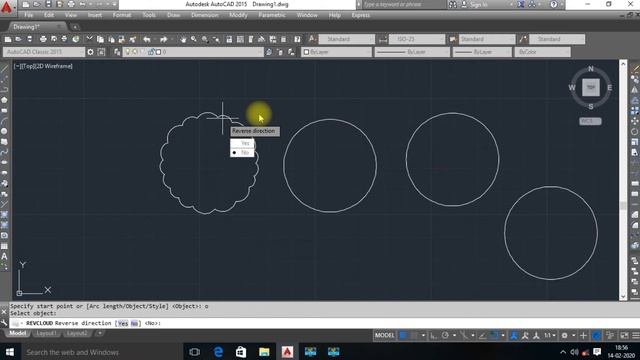Click No option in command line
The image size is (640, 360).
[x=134, y=323]
